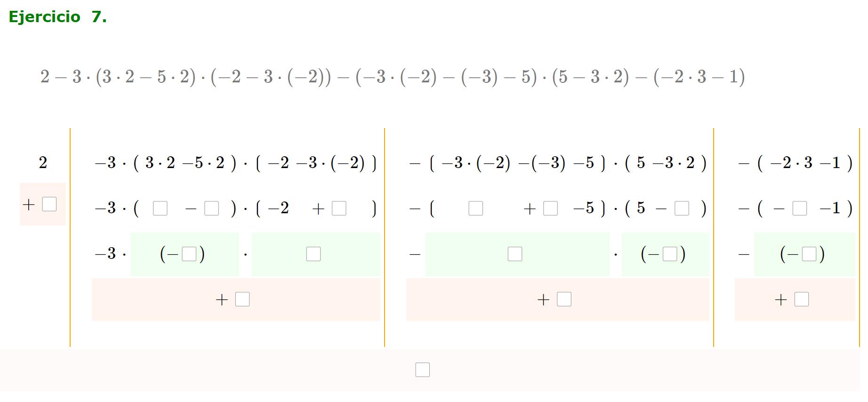This screenshot has width=868, height=402.
Task: Click the box replacing 5·2 in row two
Action: pyautogui.click(x=211, y=208)
